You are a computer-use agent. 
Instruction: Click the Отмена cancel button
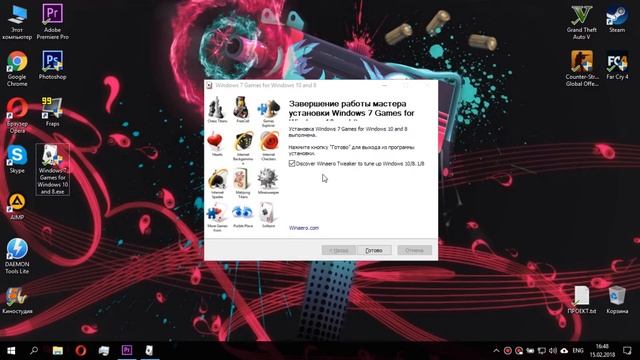415,250
